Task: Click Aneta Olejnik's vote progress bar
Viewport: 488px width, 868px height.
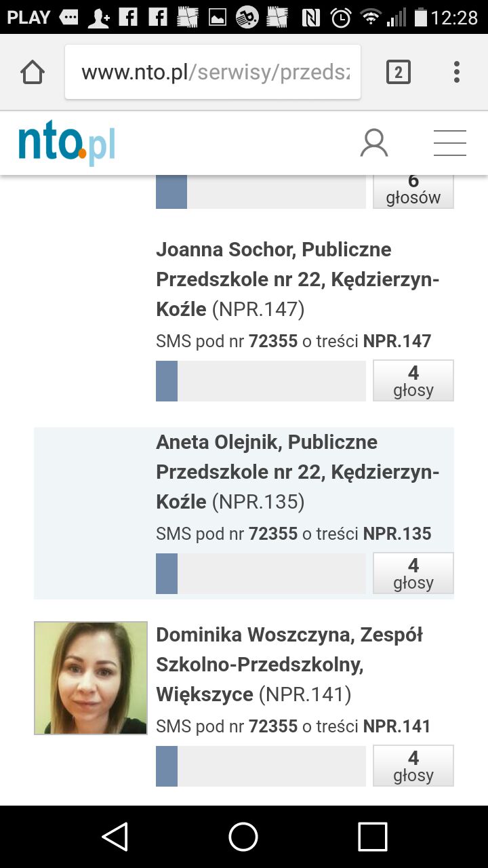Action: (261, 573)
